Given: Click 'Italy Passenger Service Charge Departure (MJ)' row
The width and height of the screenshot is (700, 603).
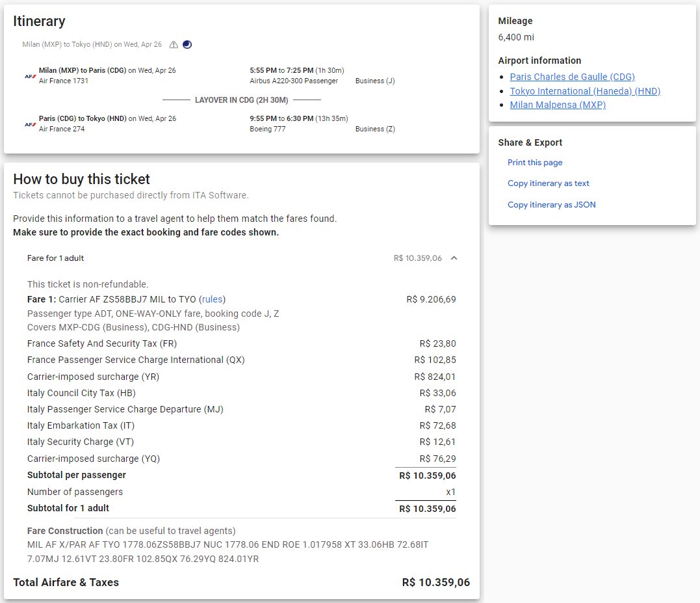Looking at the screenshot, I should click(242, 409).
